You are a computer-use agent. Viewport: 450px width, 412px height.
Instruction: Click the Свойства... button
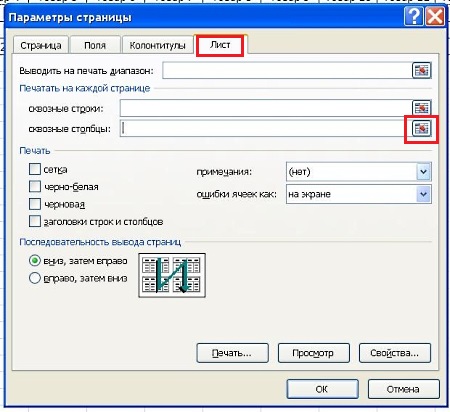point(395,353)
